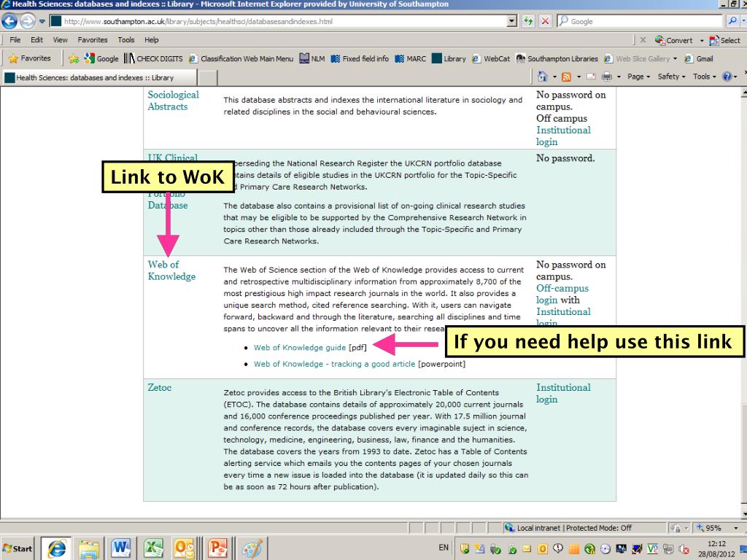Open recent pages dropdown beside Forward button
747x560 pixels.
42,21
